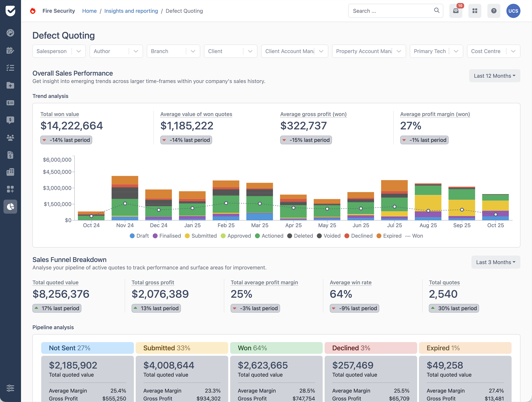
Task: Click the calendar edit scheduling icon
Action: (10, 51)
